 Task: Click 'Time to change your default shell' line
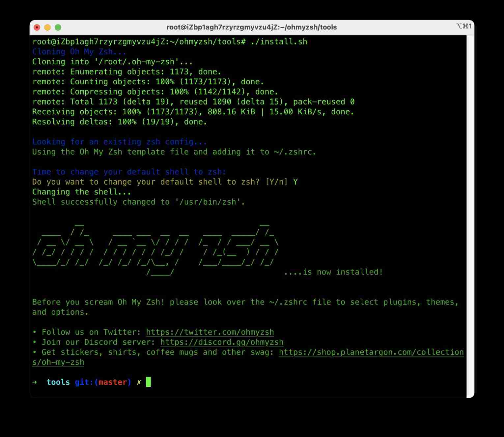pos(129,172)
